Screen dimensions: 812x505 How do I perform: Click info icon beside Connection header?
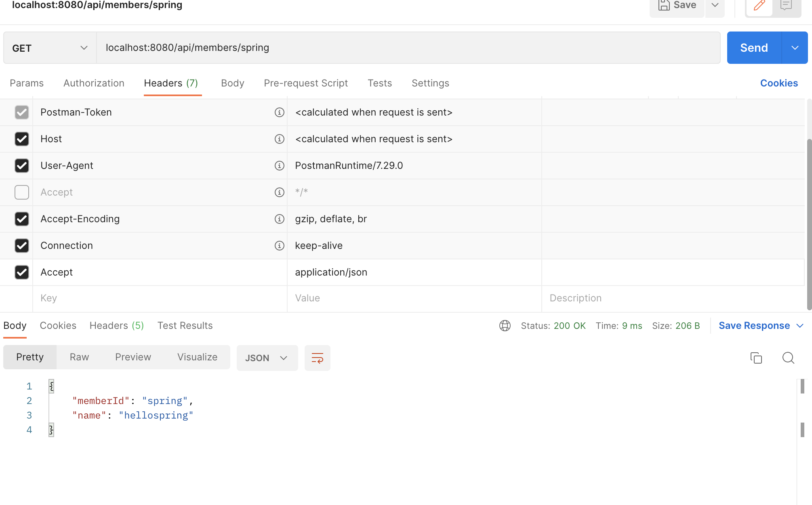[x=279, y=246]
